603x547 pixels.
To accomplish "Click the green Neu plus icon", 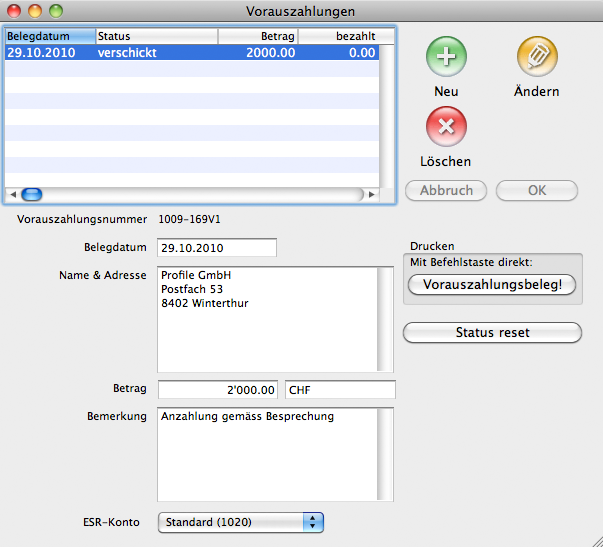I will tap(446, 56).
